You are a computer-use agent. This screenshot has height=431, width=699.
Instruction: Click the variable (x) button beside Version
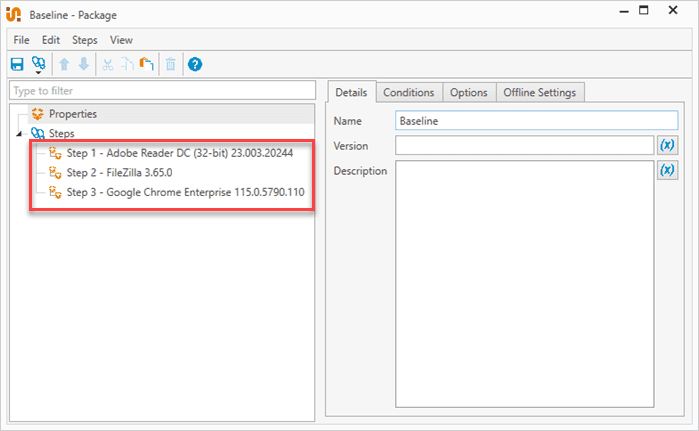tap(667, 145)
